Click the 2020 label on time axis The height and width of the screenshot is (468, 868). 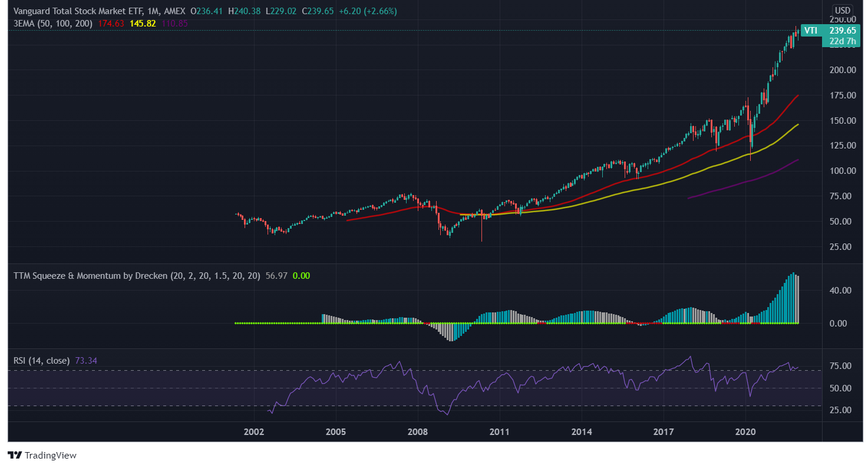pos(746,431)
